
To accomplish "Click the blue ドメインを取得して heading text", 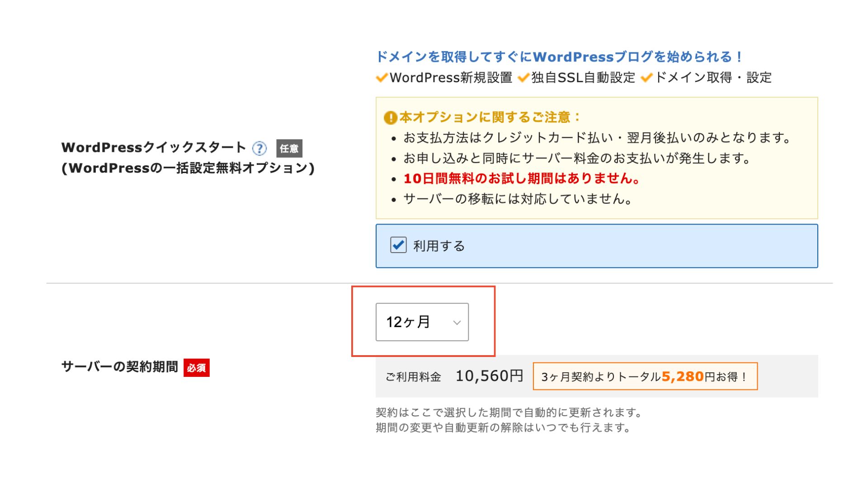I will (x=560, y=57).
